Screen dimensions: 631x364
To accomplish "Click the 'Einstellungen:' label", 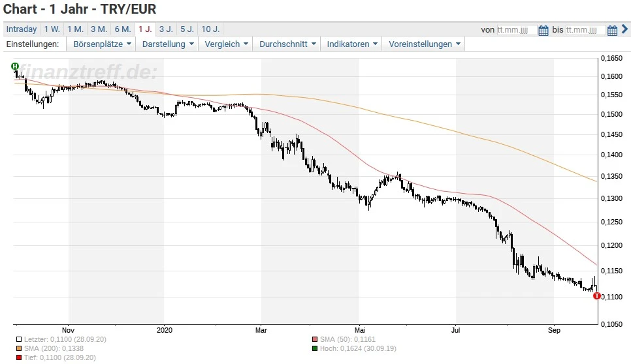I will 32,44.
